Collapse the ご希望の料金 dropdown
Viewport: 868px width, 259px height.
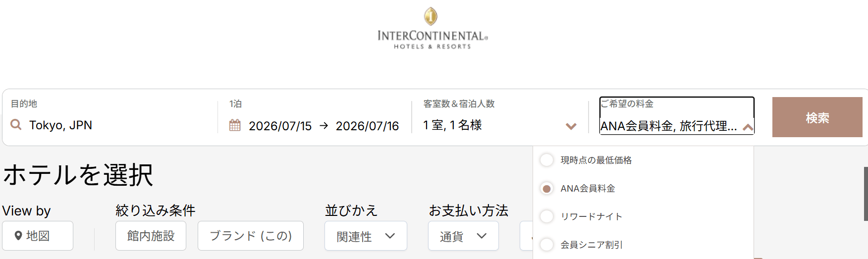[x=748, y=127]
